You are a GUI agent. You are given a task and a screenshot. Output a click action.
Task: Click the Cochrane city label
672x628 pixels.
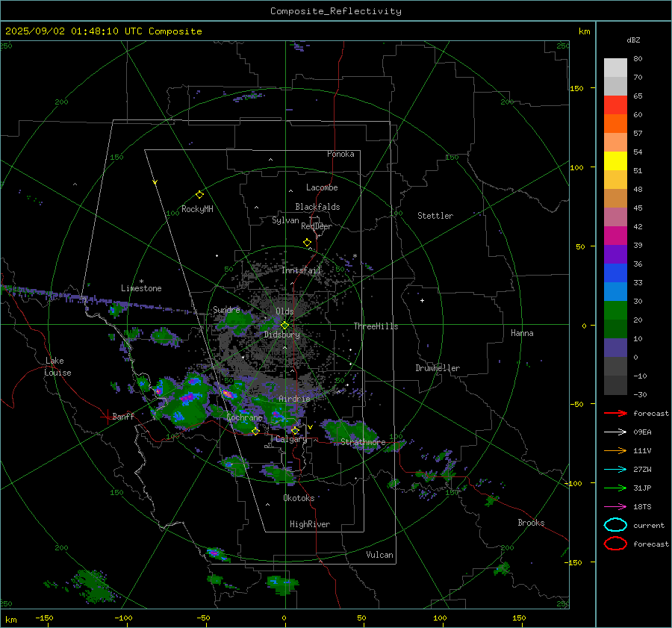[244, 417]
